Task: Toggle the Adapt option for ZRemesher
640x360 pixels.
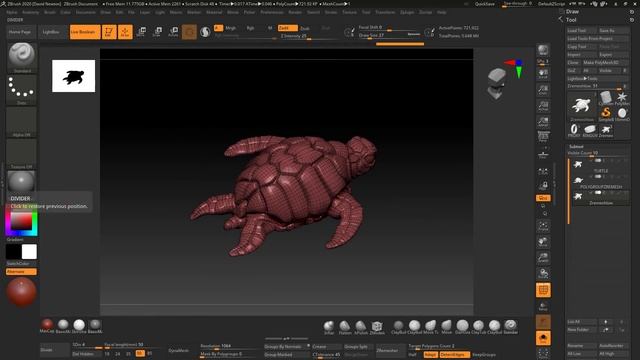Action: 430,355
